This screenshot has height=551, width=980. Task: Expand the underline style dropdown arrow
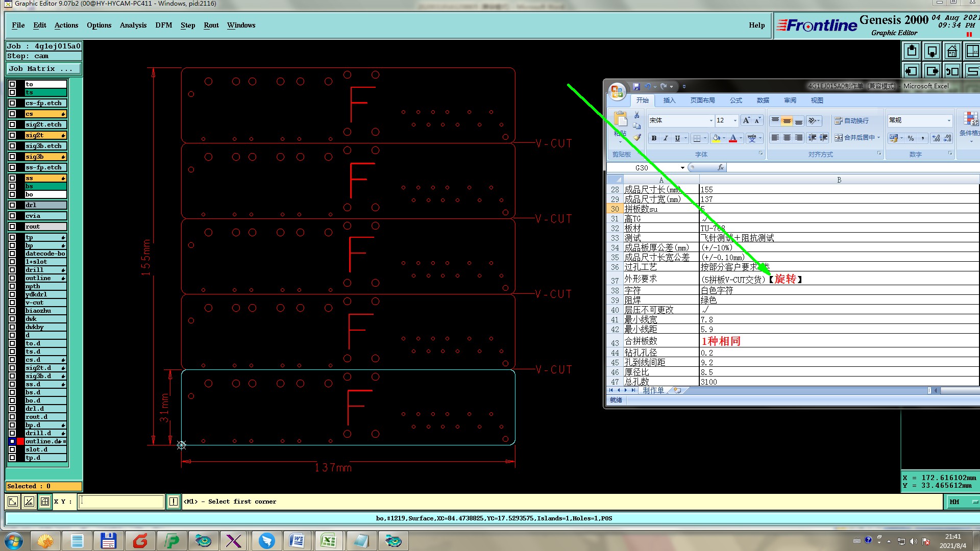click(685, 138)
